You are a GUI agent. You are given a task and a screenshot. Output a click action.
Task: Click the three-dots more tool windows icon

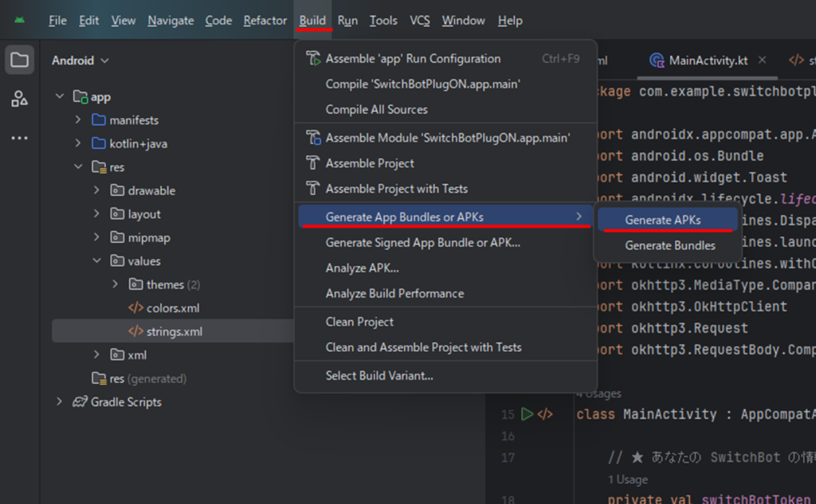[20, 138]
